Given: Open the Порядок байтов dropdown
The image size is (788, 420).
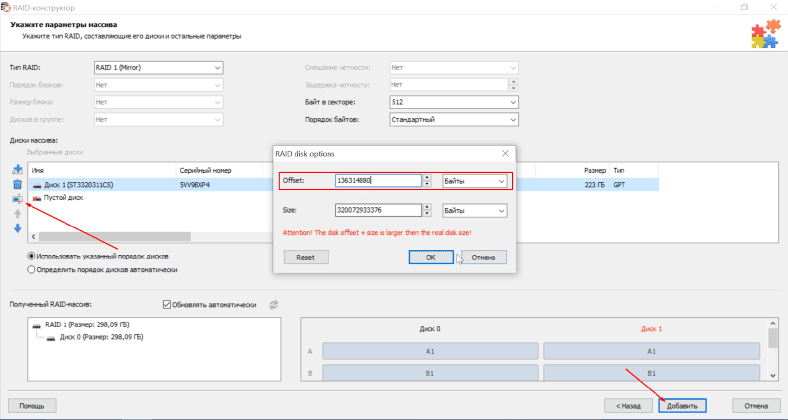Looking at the screenshot, I should pos(453,119).
